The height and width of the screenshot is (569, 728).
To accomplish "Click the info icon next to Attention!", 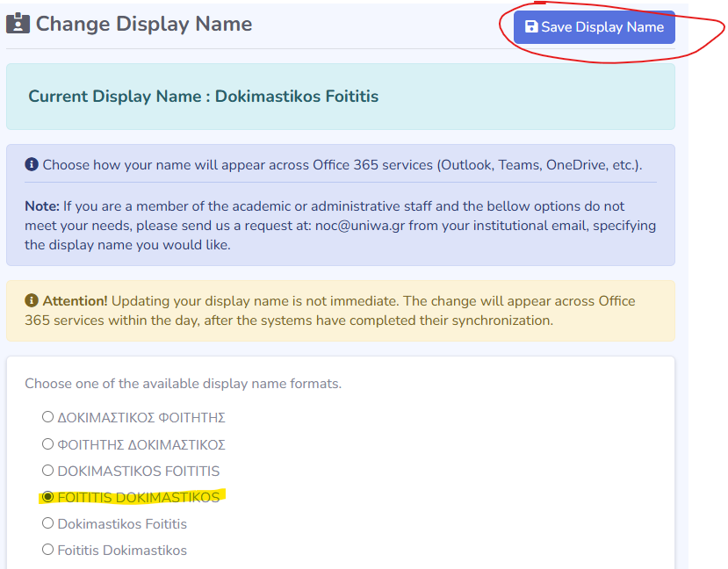I will [32, 301].
